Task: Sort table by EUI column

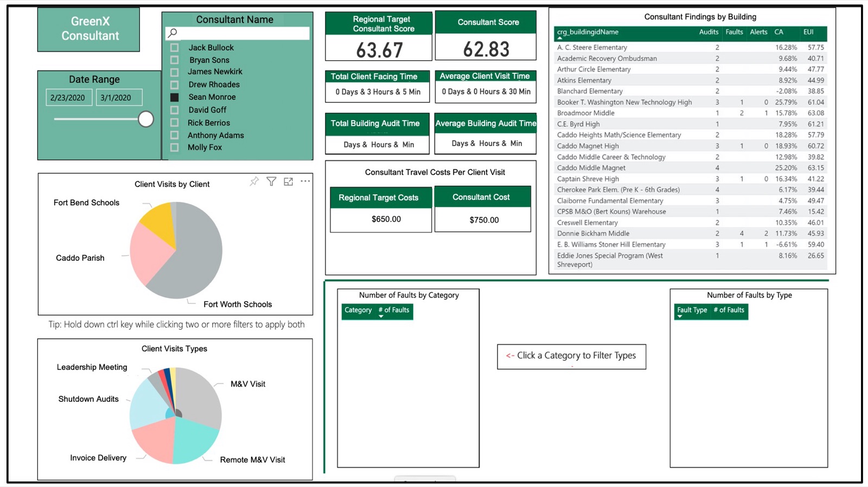Action: pyautogui.click(x=808, y=32)
